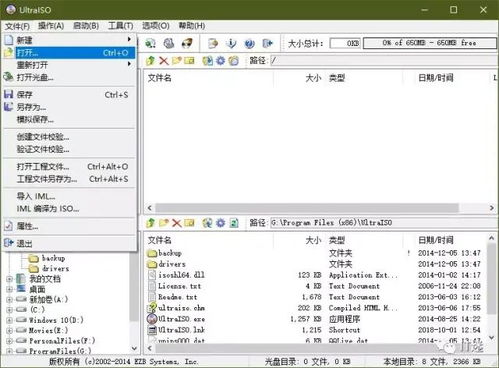Click the 650MB capacity free space bar

pyautogui.click(x=429, y=43)
